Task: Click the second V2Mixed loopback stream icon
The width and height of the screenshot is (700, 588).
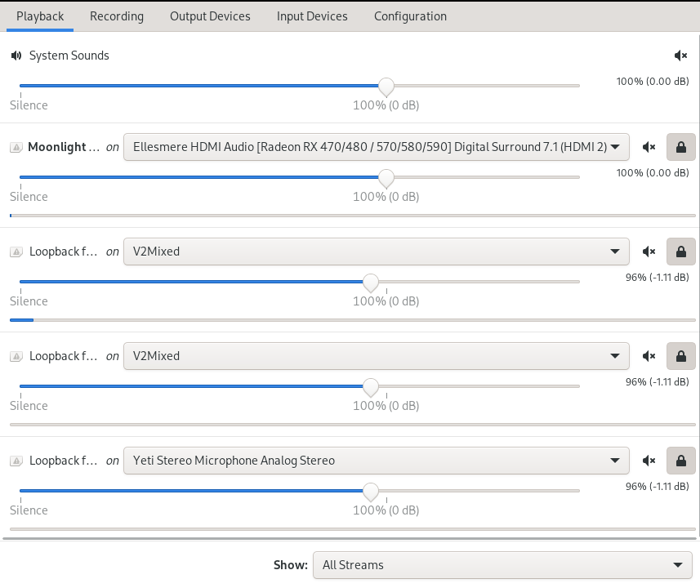Action: tap(16, 356)
